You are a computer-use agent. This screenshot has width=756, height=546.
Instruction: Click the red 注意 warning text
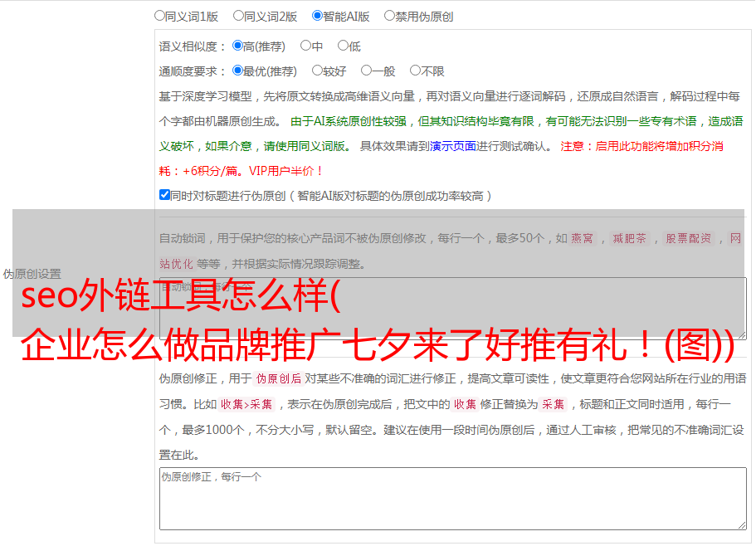(x=441, y=158)
